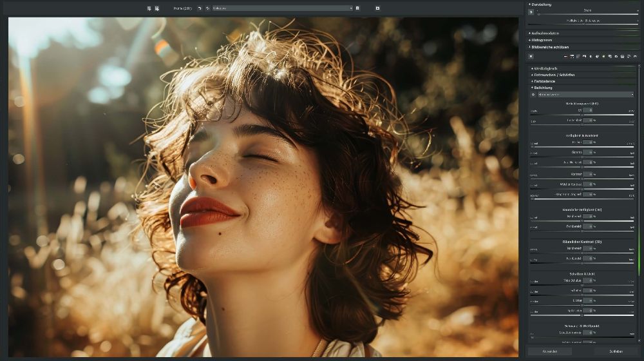Toggle the day/night display mode button
This screenshot has height=361, width=644.
[x=531, y=12]
